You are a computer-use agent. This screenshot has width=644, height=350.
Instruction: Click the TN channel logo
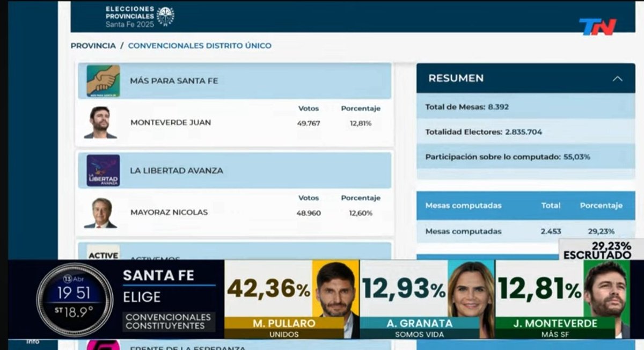(597, 26)
